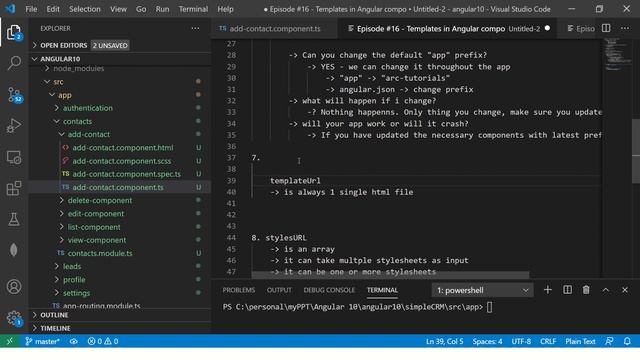Open contacts.module.ts file
This screenshot has width=640, height=360.
tap(100, 253)
